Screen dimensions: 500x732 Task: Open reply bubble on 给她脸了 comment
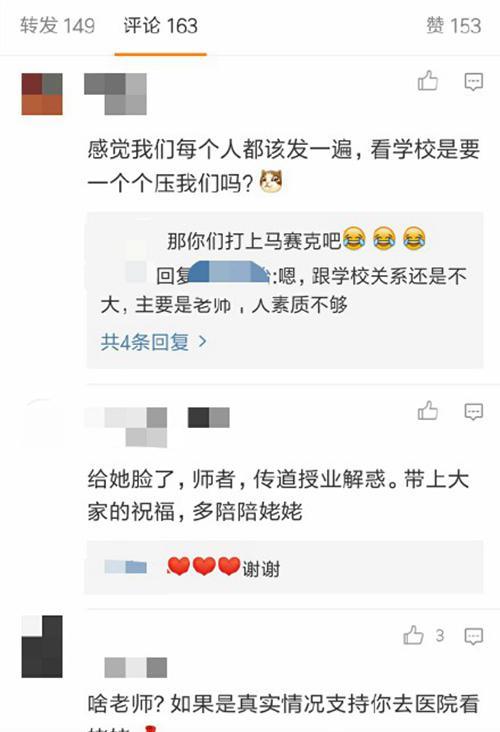[473, 412]
